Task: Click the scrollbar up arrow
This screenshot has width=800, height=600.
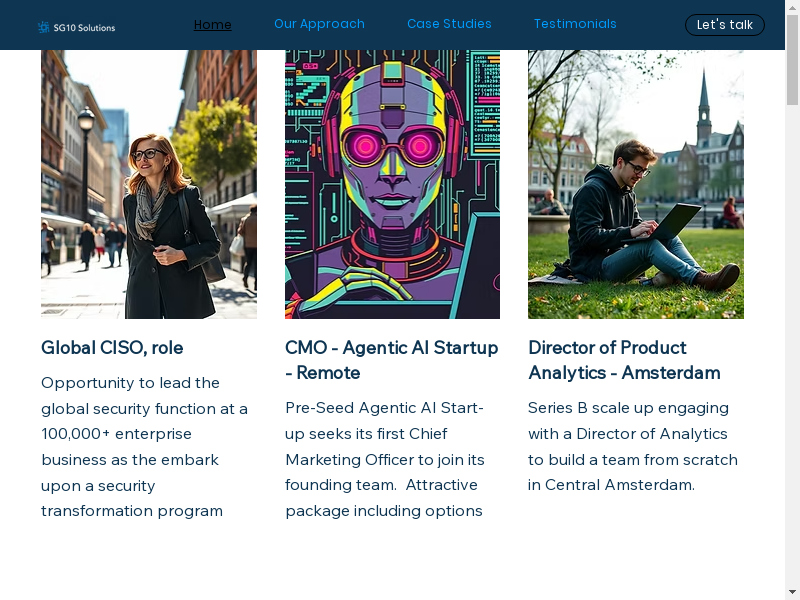Action: pyautogui.click(x=792, y=8)
